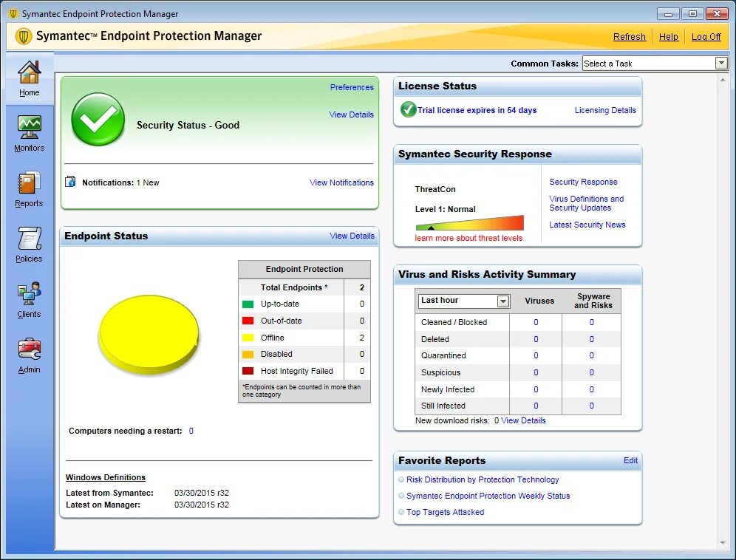
Task: Open the Clients page icon
Action: (x=29, y=293)
